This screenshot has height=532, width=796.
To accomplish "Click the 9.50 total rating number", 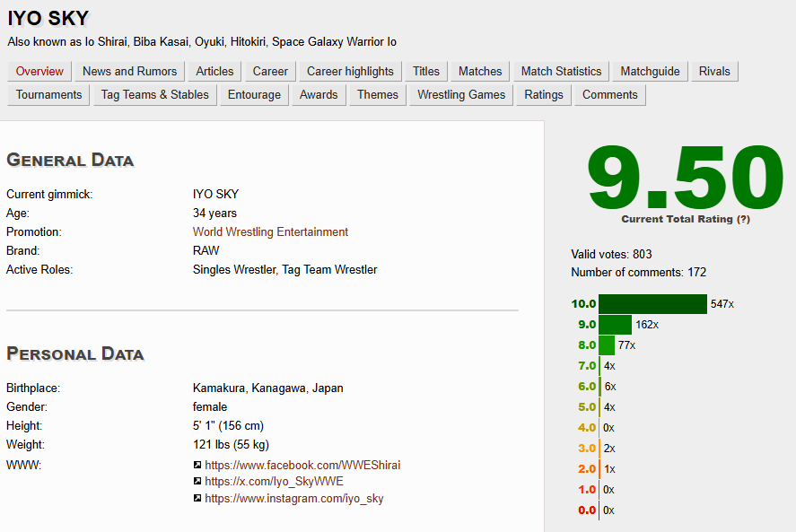I will pyautogui.click(x=686, y=177).
